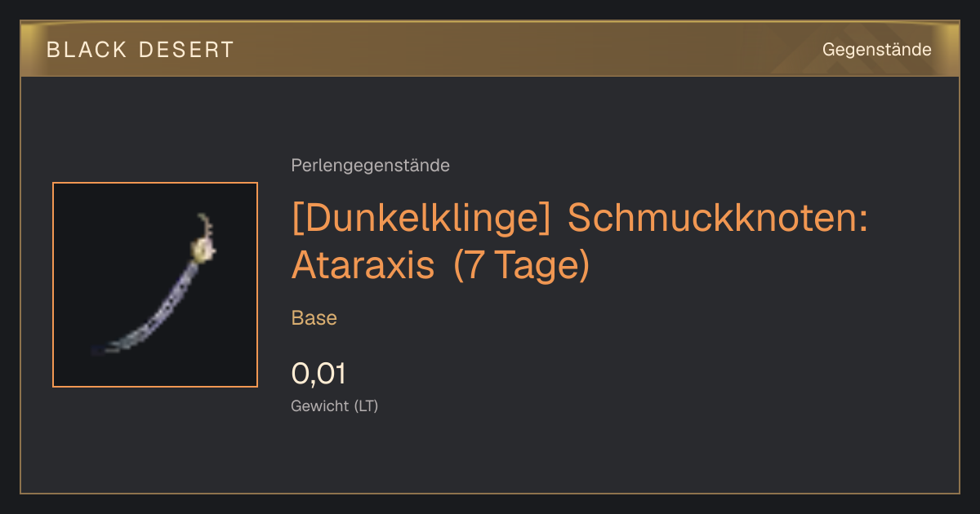Click the word Ataraxis in the title
Screen dimensions: 980x514
click(363, 266)
